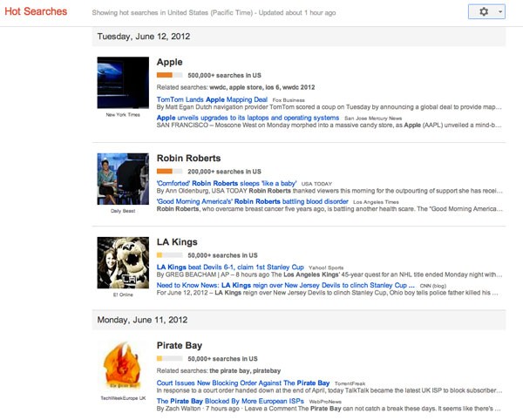Open the Apple search thumbnail image
This screenshot has height=420, width=523.
click(123, 83)
